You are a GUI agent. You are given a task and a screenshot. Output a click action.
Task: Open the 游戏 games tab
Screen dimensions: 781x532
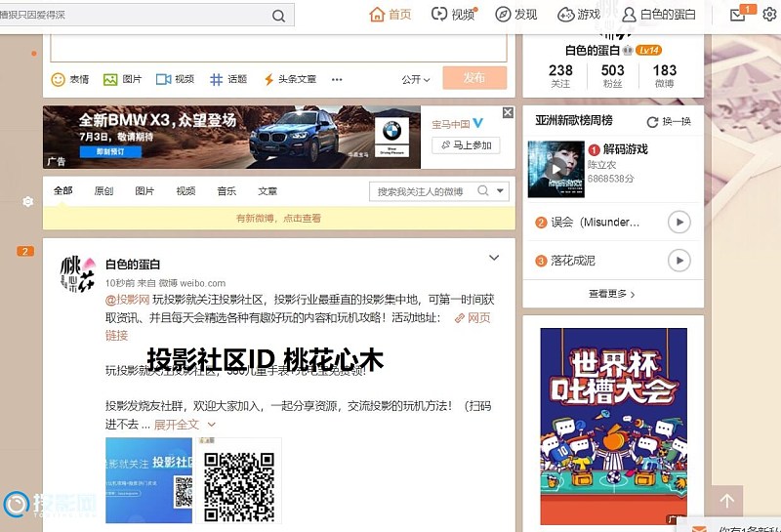coord(579,15)
